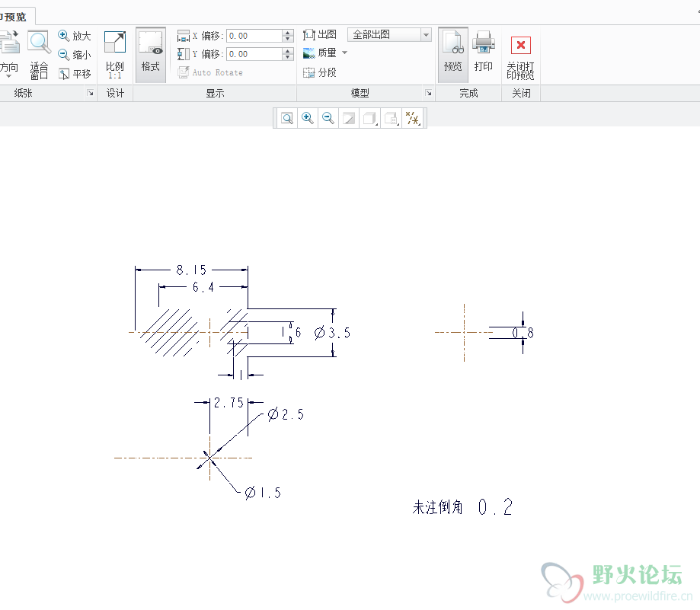
Task: Open the 模型 group dialog launcher
Action: pos(429,93)
